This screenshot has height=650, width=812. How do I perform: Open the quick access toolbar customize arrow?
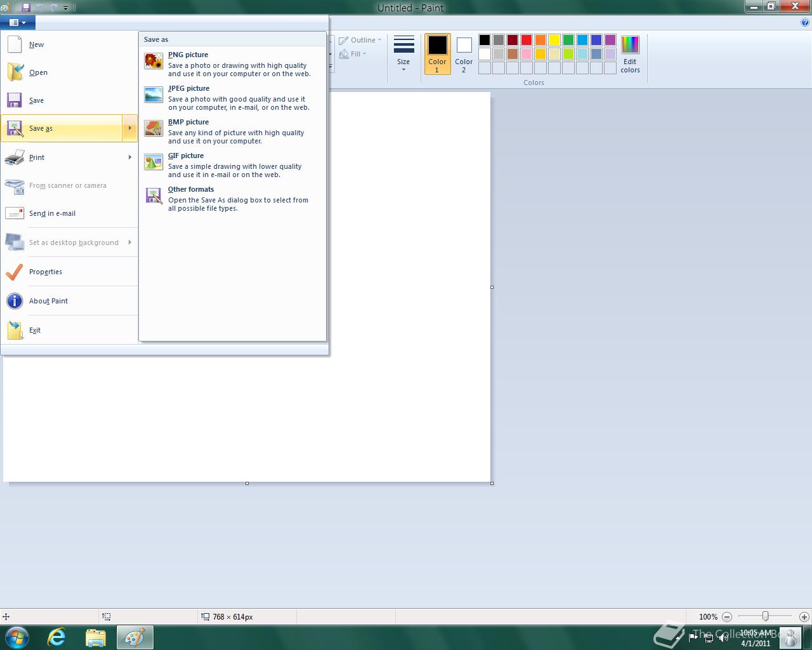point(67,8)
